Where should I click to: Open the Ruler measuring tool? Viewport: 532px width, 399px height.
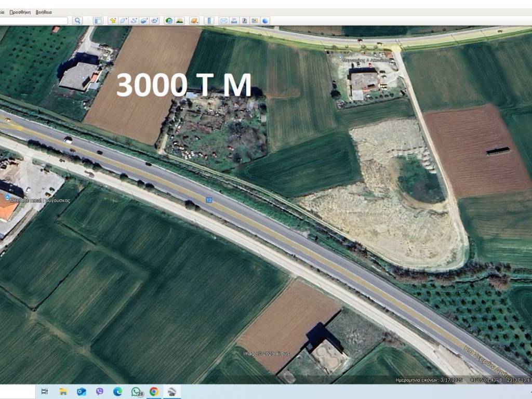pos(209,21)
